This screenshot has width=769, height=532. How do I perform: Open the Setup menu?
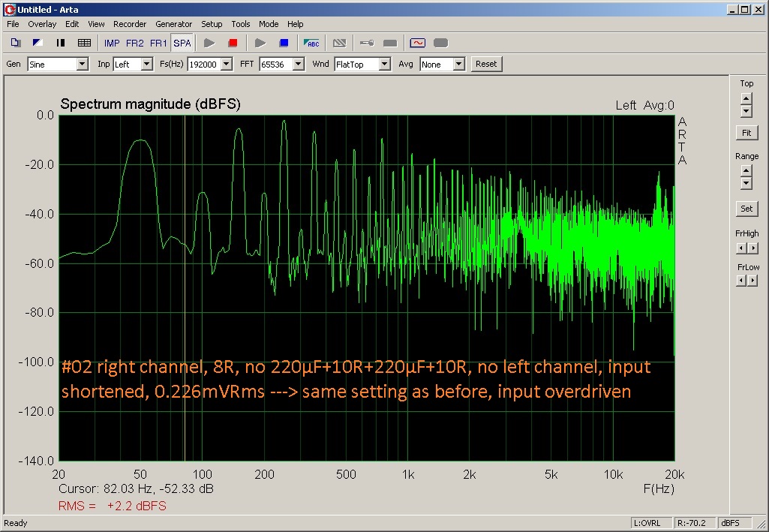coord(212,24)
